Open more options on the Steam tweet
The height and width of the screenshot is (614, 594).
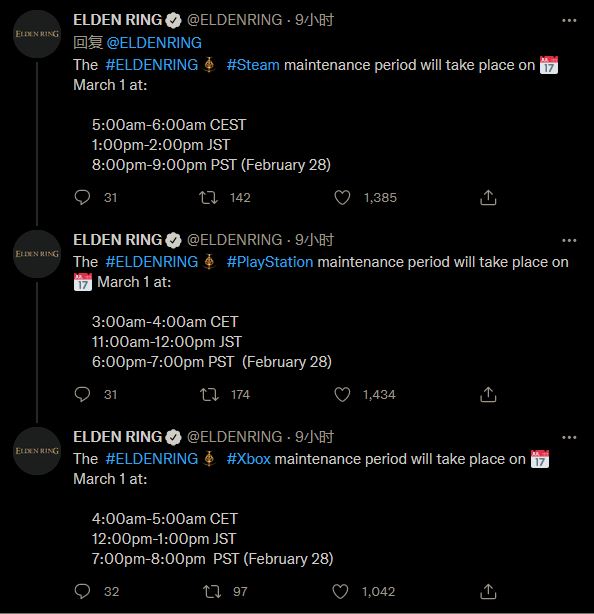pos(569,20)
